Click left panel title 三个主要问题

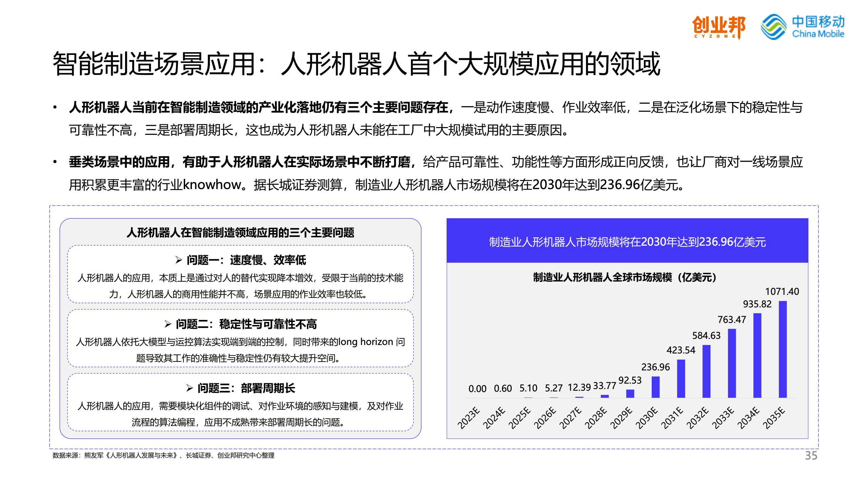[x=240, y=233]
